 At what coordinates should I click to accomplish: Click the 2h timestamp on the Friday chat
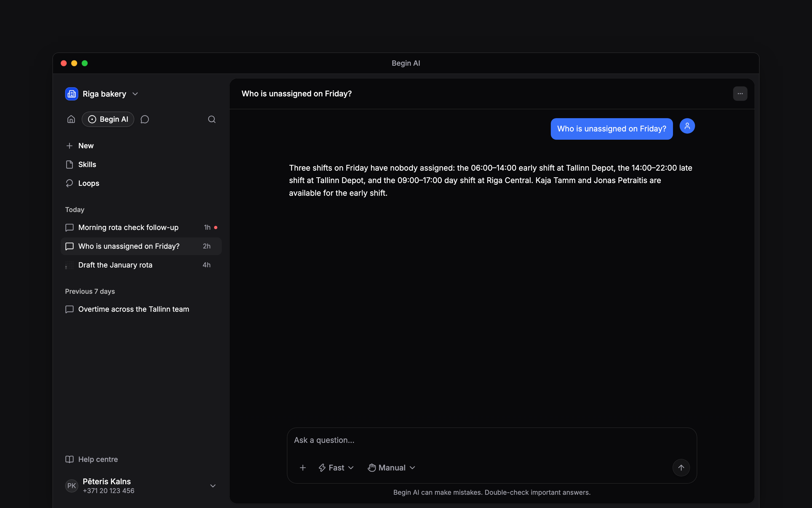click(207, 246)
